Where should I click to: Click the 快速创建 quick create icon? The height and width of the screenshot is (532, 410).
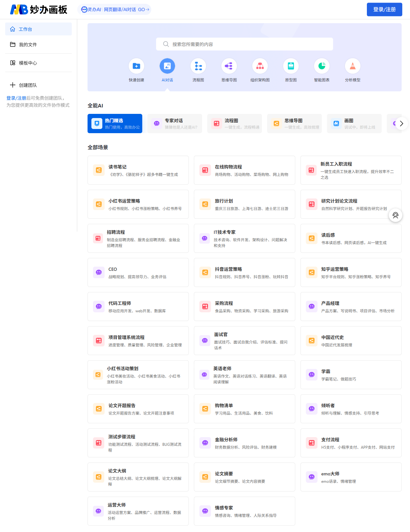[x=136, y=66]
